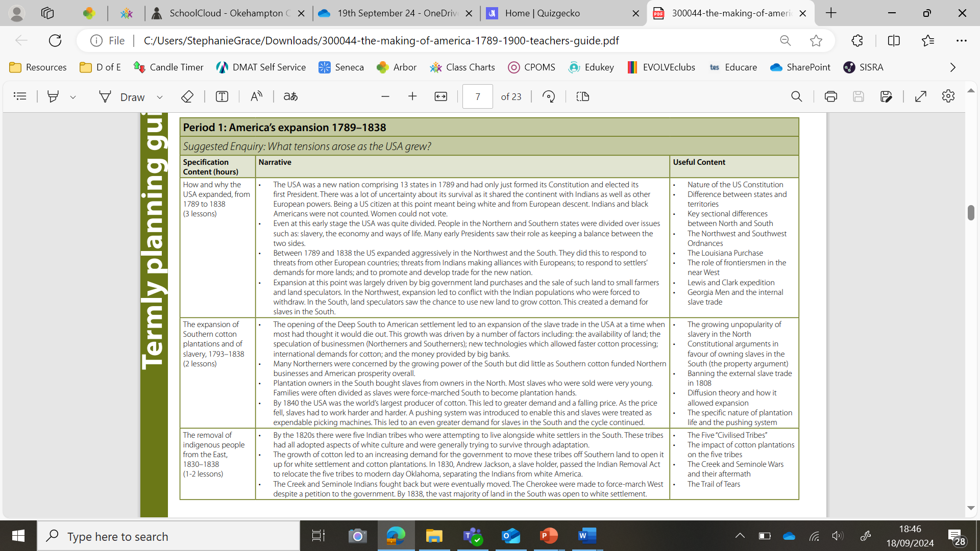Open the tab actions workspaces icon
980x551 pixels.
tap(47, 13)
